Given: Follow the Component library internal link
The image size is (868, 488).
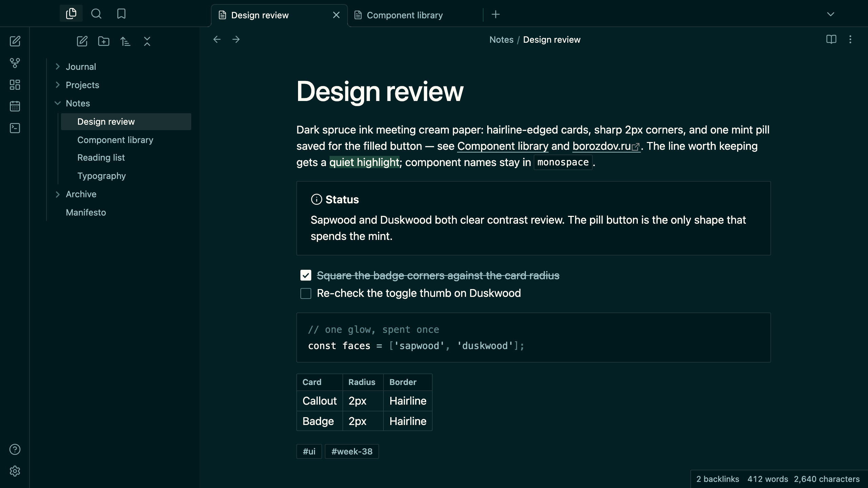Looking at the screenshot, I should point(503,146).
